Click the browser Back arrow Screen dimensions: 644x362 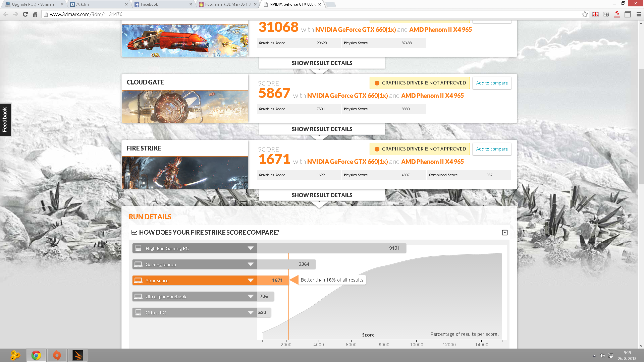(x=6, y=14)
